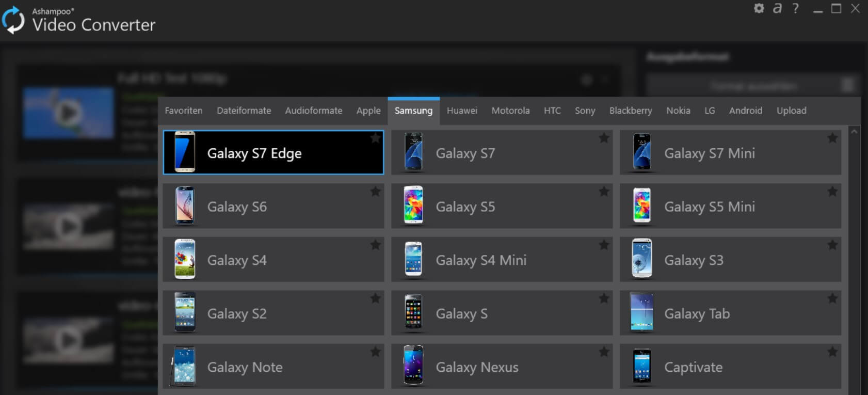Toggle favorite star for Galaxy S4
This screenshot has width=868, height=395.
point(375,245)
